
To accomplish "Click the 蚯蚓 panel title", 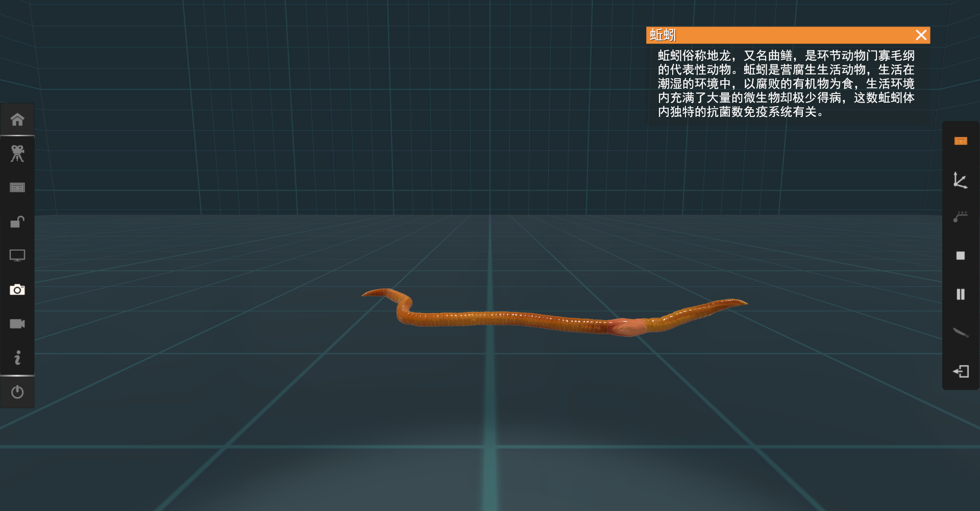I will click(663, 35).
